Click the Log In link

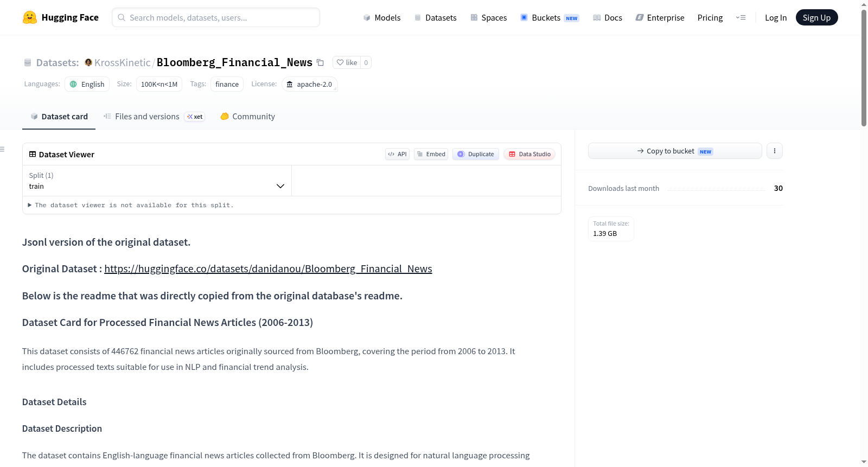click(775, 17)
